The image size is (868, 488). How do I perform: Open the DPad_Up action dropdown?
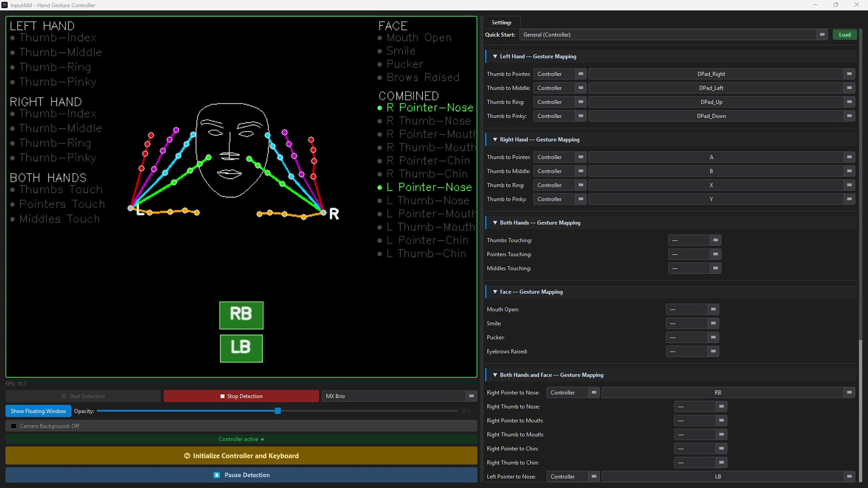click(x=722, y=102)
